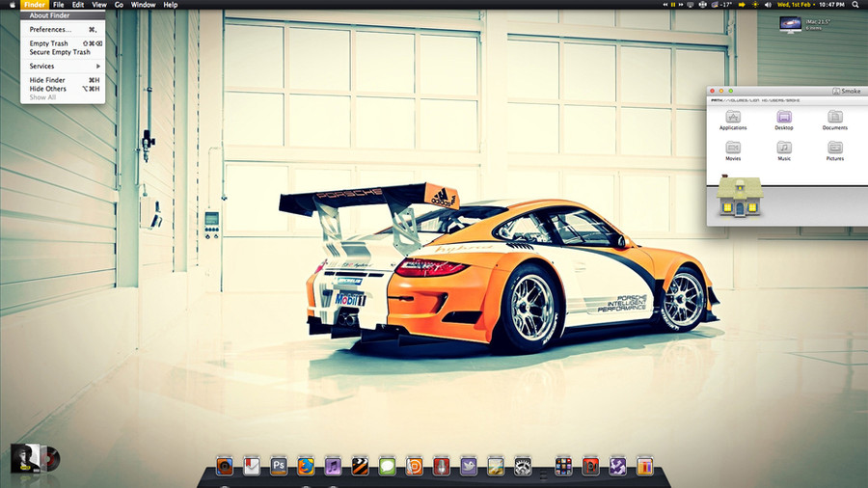Select Hide Others
This screenshot has height=488, width=868.
63,89
